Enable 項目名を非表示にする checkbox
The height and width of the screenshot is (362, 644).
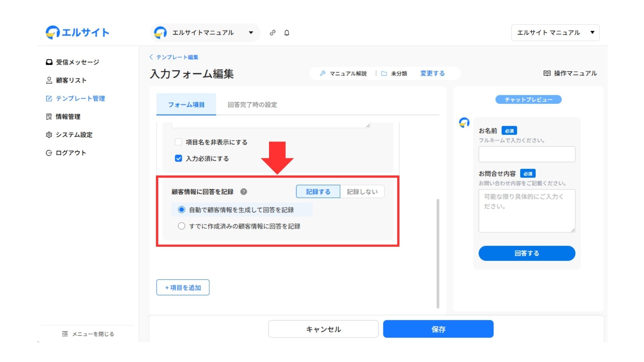pos(178,142)
